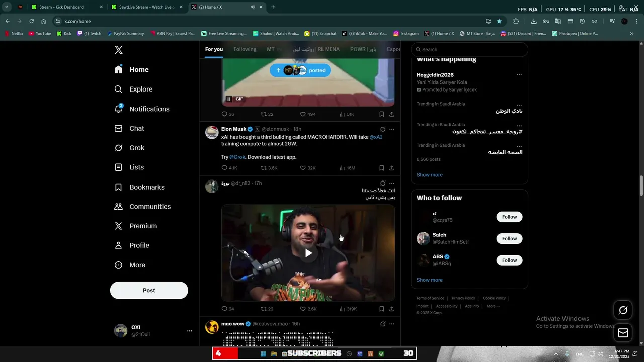Switch to the For you tab
The image size is (644, 362).
click(214, 49)
